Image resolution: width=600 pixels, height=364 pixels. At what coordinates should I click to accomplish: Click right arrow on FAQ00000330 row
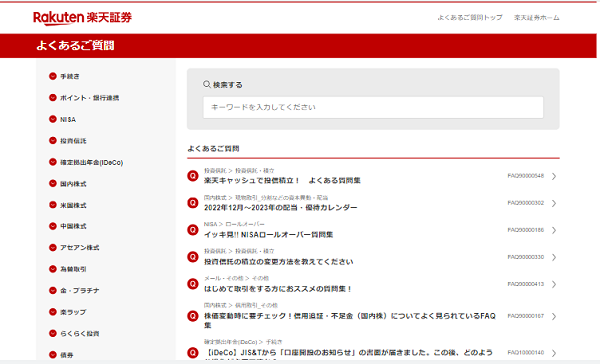click(554, 257)
